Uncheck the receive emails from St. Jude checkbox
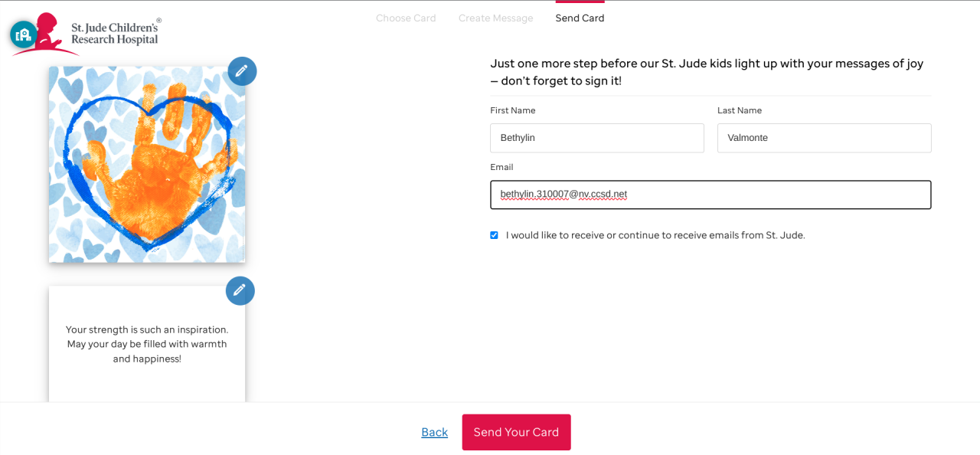This screenshot has width=980, height=455. click(494, 235)
